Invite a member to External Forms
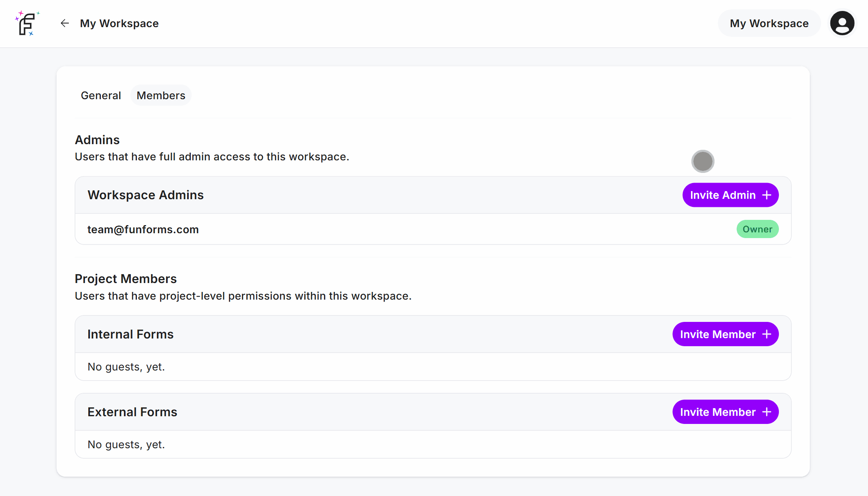The height and width of the screenshot is (496, 868). tap(725, 412)
